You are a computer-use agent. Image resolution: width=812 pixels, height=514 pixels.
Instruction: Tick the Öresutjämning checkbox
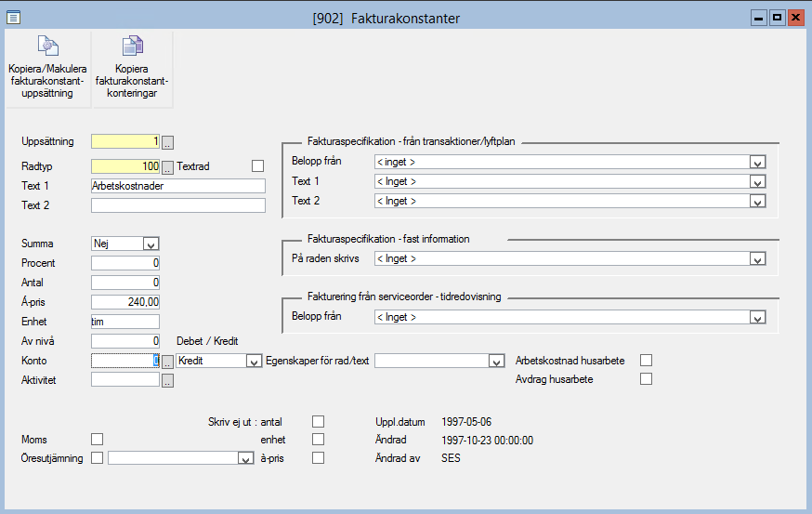(x=97, y=458)
